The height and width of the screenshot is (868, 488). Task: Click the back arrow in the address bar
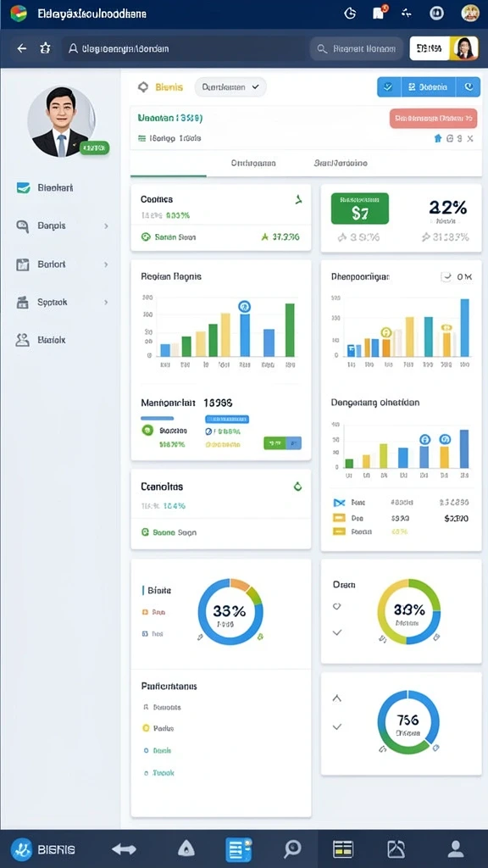coord(21,48)
